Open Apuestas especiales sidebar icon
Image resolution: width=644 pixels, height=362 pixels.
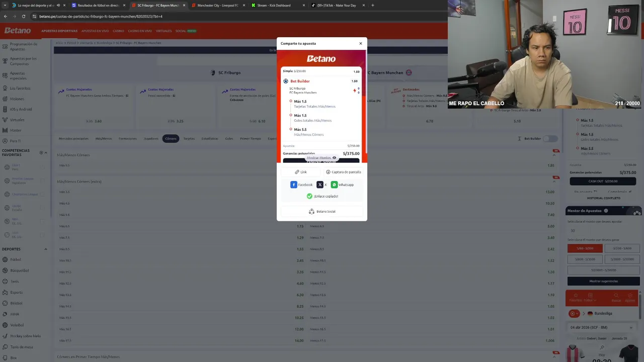tap(5, 75)
